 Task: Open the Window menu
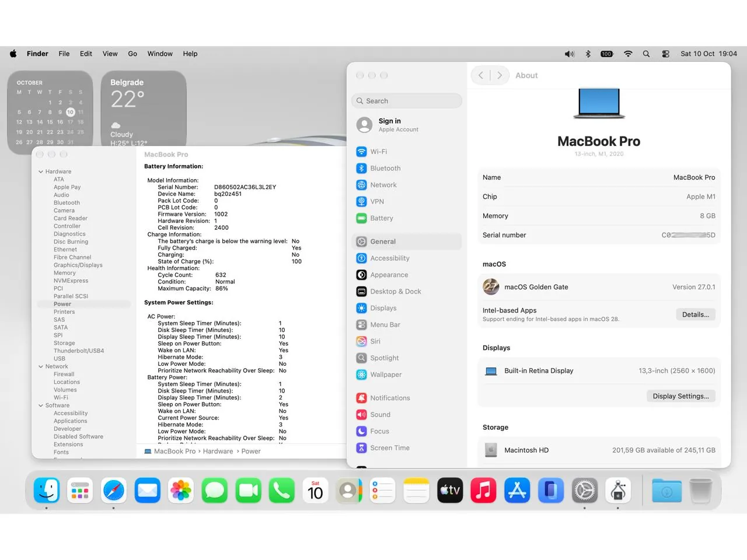160,54
